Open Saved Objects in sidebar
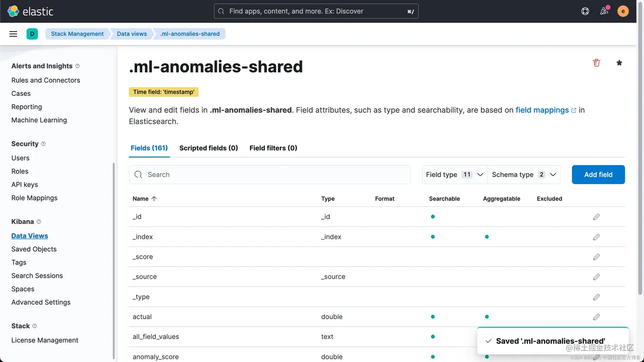This screenshot has width=644, height=362. 34,249
